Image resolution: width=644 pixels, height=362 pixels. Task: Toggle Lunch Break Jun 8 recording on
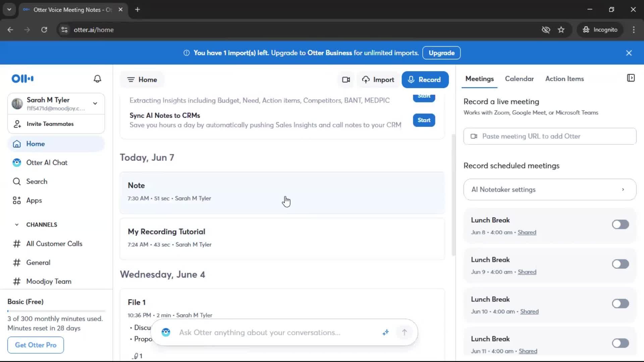[620, 225]
